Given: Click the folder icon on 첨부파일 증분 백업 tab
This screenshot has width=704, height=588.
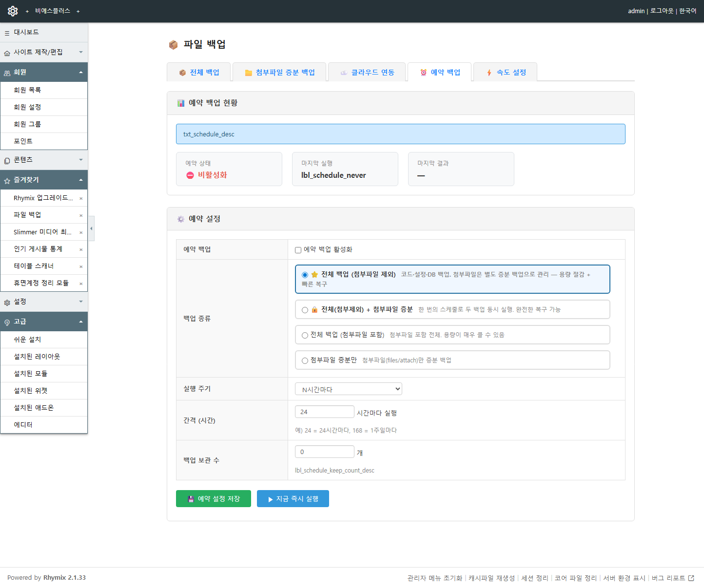Looking at the screenshot, I should click(248, 73).
